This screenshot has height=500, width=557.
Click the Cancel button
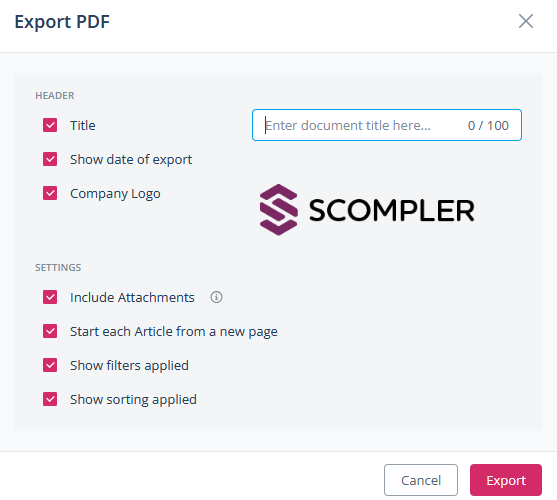click(x=421, y=480)
